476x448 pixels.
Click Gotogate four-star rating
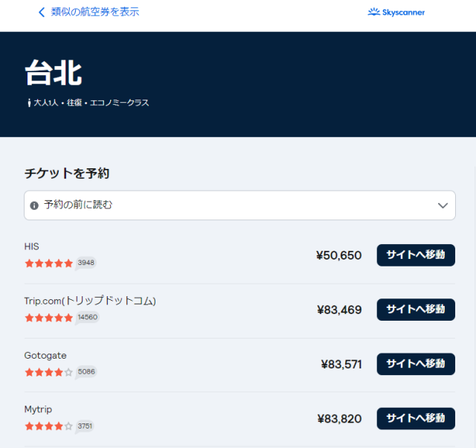click(x=49, y=371)
